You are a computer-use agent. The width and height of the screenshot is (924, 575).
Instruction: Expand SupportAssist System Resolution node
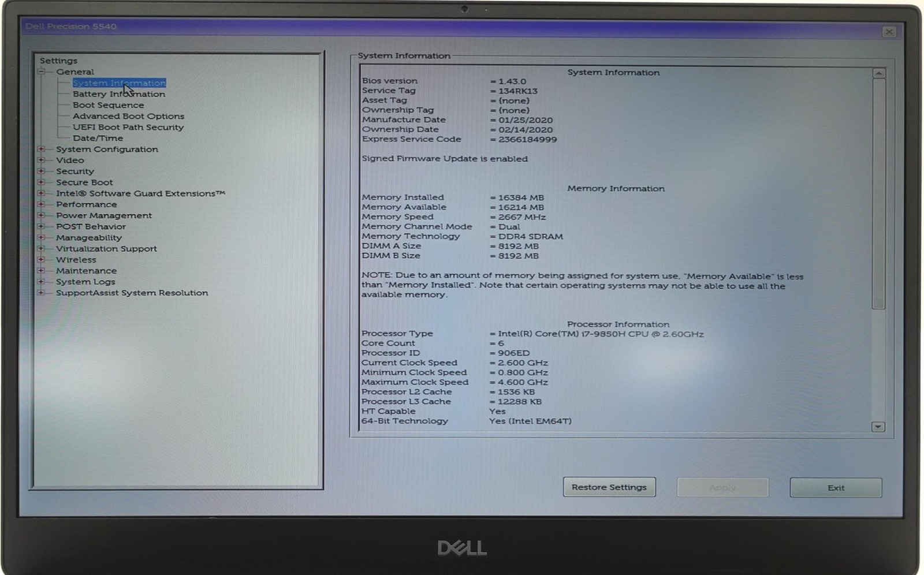[41, 293]
